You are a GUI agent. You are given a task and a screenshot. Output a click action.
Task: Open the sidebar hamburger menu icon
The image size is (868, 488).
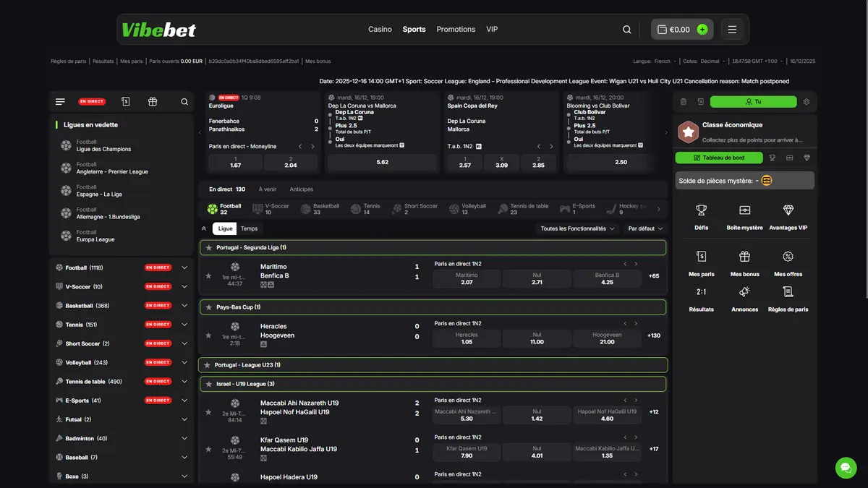(60, 102)
